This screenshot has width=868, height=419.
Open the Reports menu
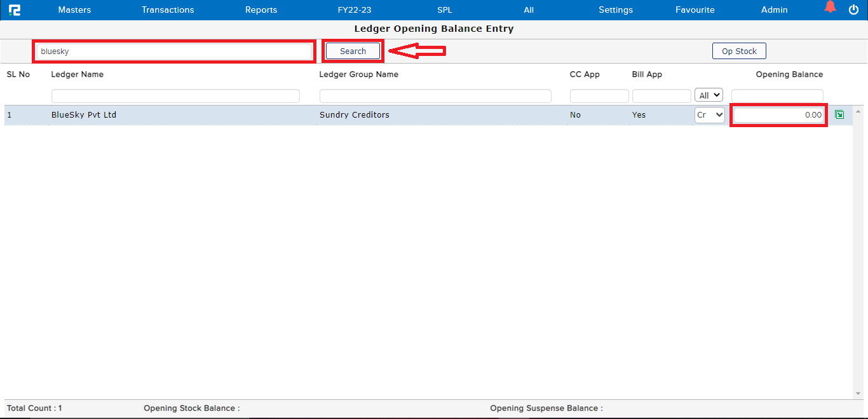(x=261, y=10)
